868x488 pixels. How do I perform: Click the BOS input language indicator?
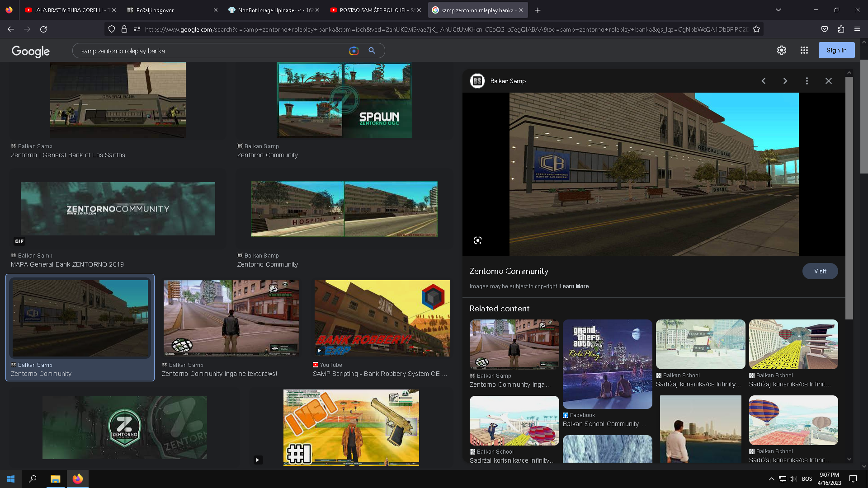coord(807,479)
